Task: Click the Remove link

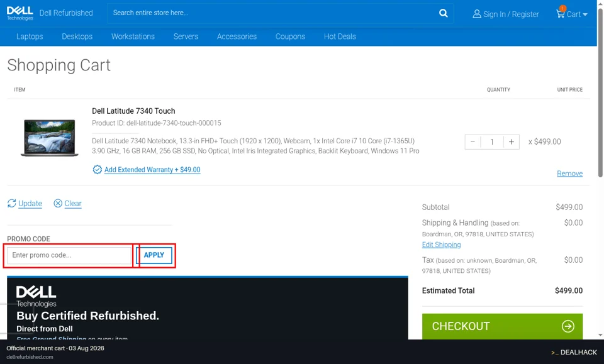Action: (570, 174)
